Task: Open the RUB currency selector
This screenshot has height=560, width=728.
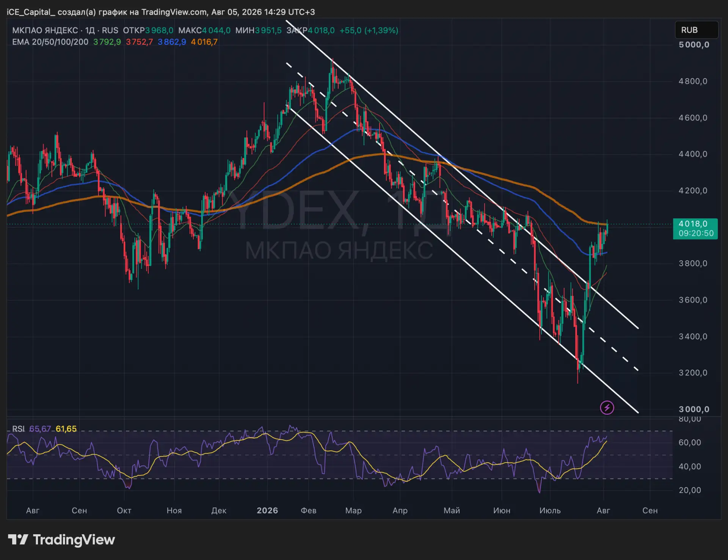Action: click(x=697, y=30)
